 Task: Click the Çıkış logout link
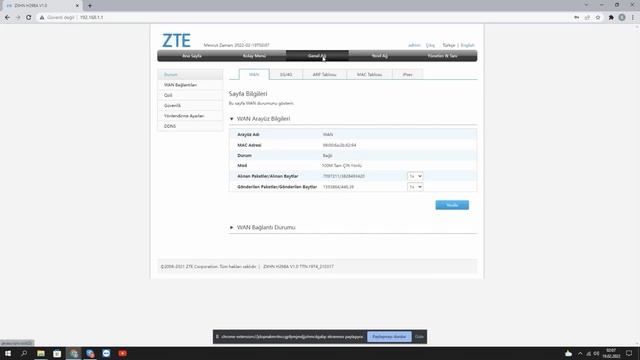pos(430,45)
